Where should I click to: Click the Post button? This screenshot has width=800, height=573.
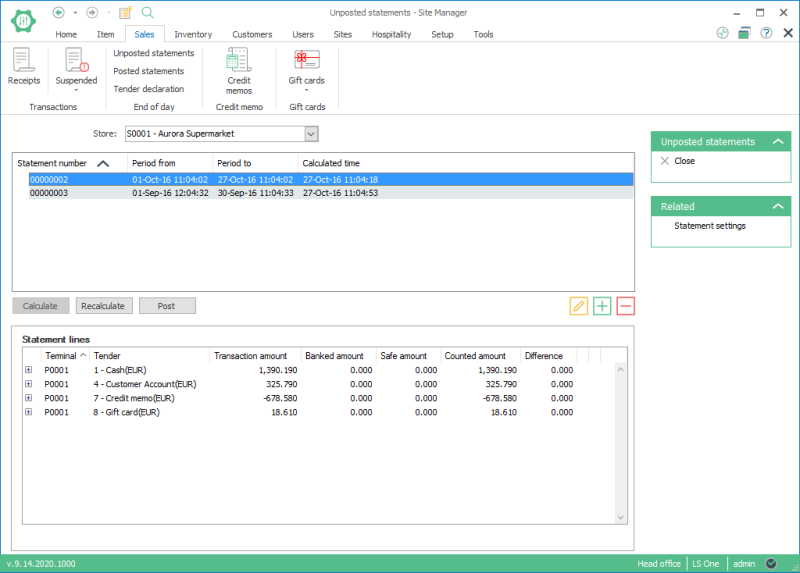click(167, 306)
